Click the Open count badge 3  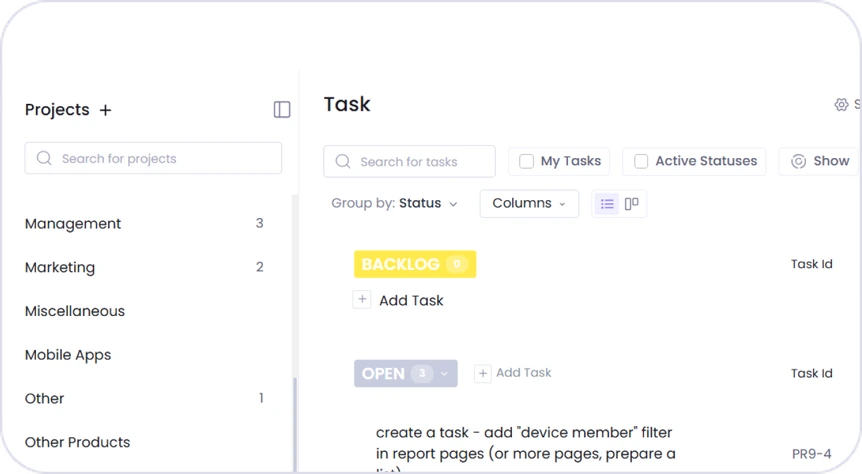[422, 374]
